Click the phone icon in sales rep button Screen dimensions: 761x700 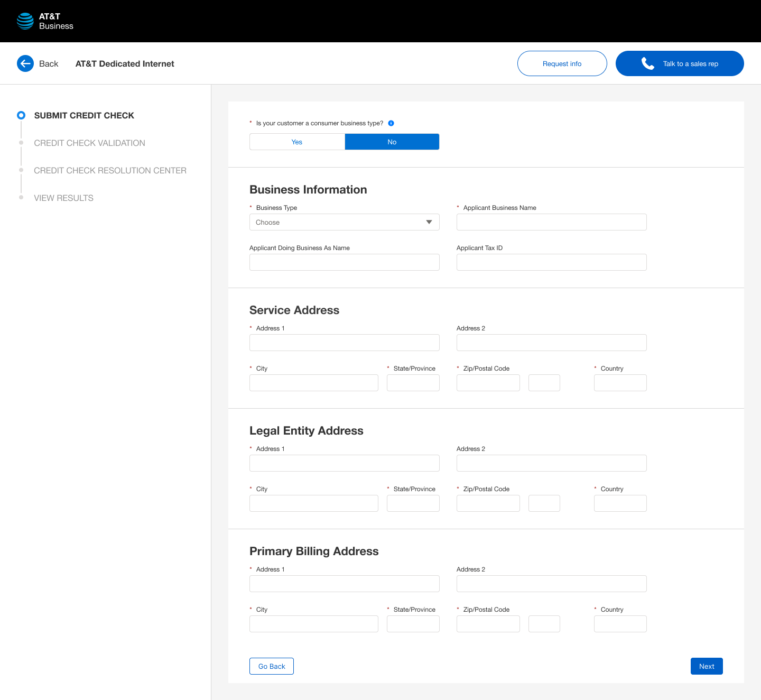click(x=648, y=63)
